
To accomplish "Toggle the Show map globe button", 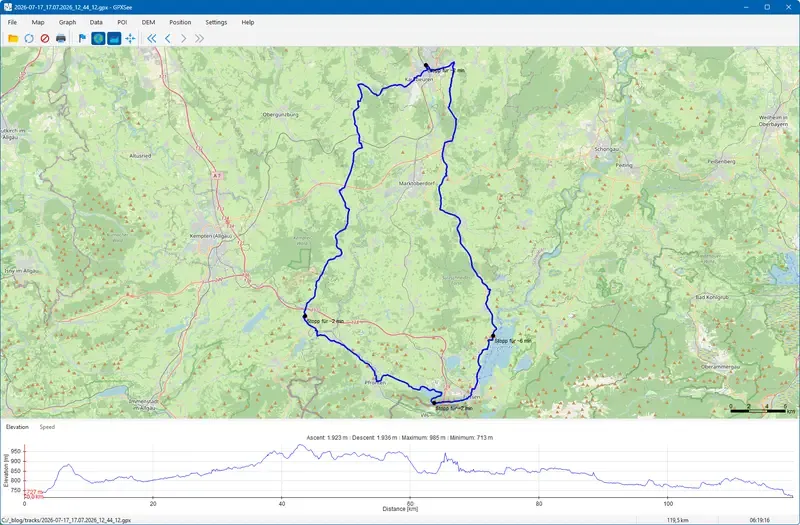I will [x=98, y=38].
